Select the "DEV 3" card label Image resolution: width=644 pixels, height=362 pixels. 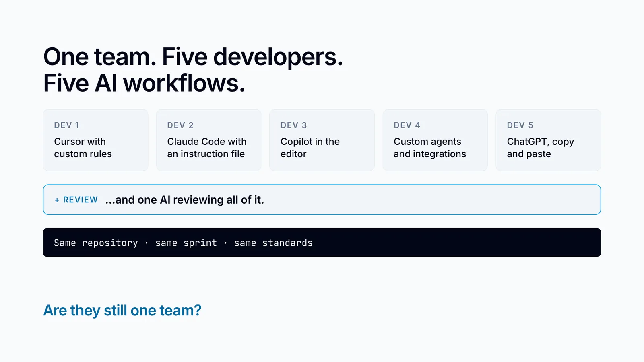294,125
